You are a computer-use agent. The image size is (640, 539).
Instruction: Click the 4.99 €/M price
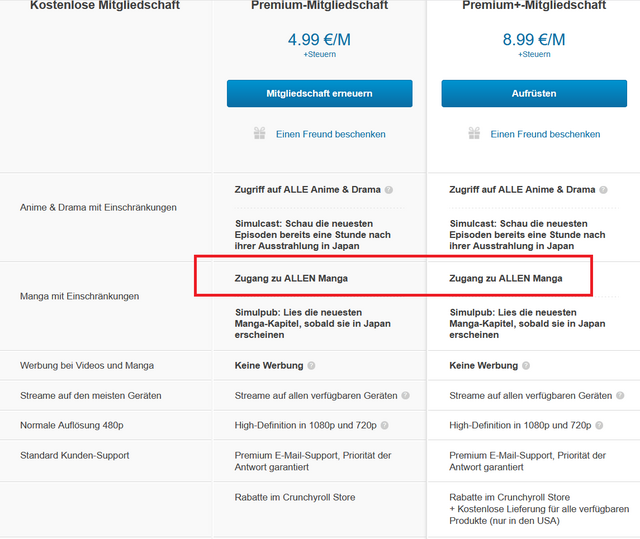(x=319, y=40)
